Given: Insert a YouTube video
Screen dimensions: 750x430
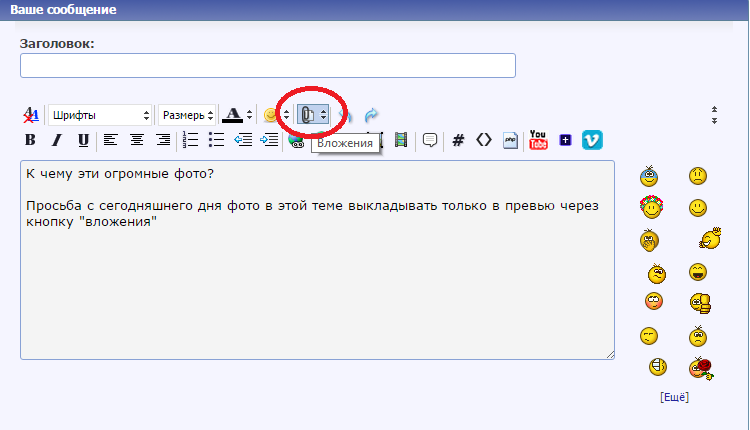Looking at the screenshot, I should 538,140.
